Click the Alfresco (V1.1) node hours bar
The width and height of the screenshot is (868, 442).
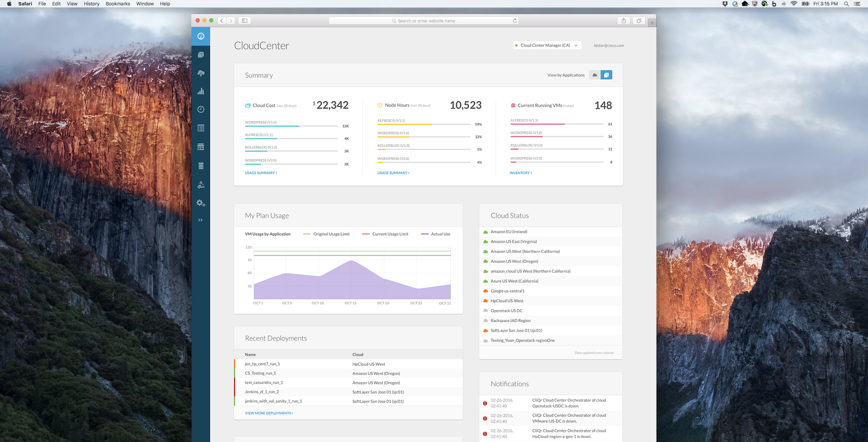coord(424,124)
